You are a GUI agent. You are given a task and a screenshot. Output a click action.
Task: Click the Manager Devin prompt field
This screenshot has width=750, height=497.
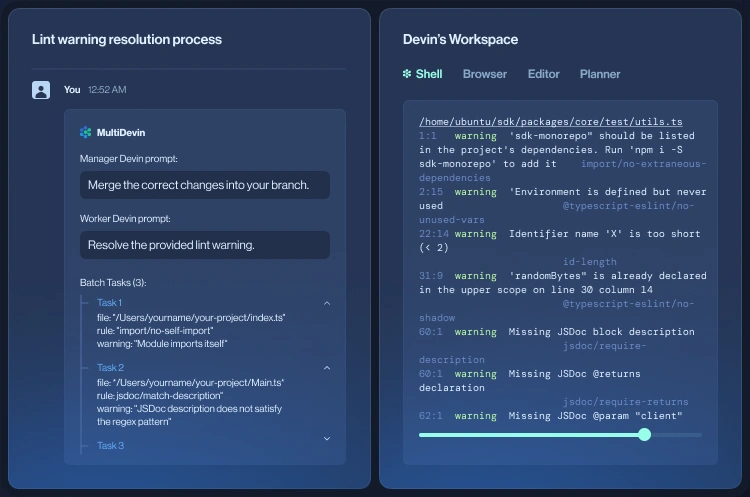(204, 185)
